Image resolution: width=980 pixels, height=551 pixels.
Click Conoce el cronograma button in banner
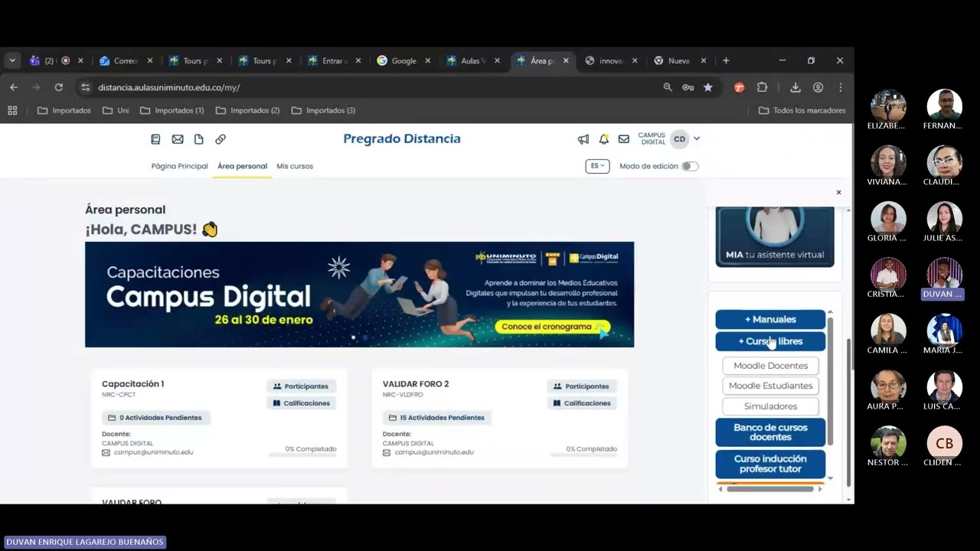pos(552,327)
